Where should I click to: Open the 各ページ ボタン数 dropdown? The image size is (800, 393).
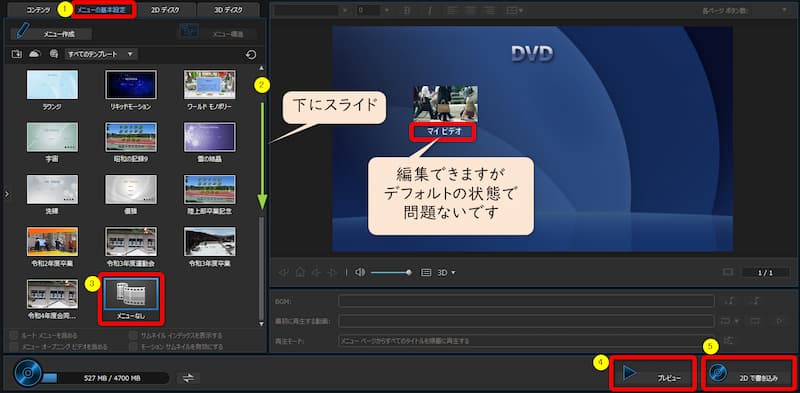tap(784, 10)
